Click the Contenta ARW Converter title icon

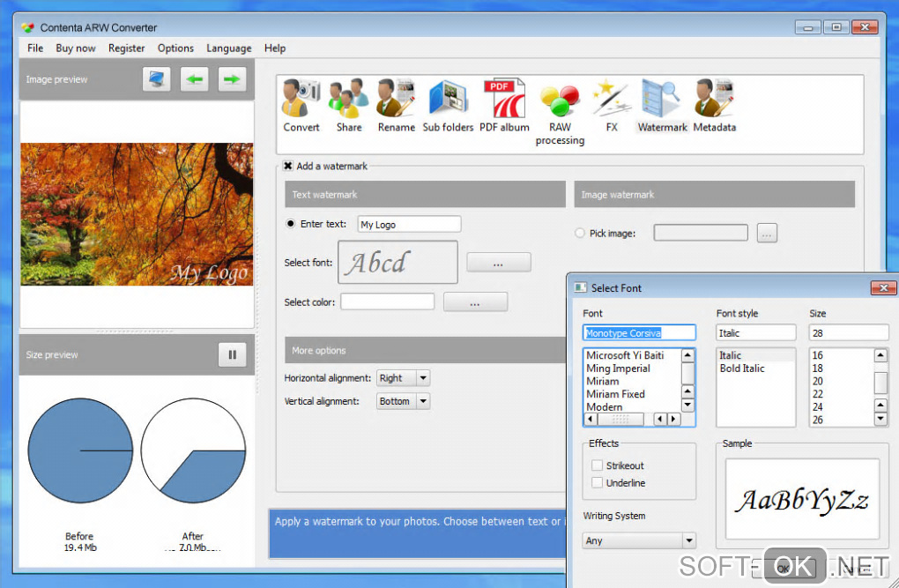click(27, 27)
